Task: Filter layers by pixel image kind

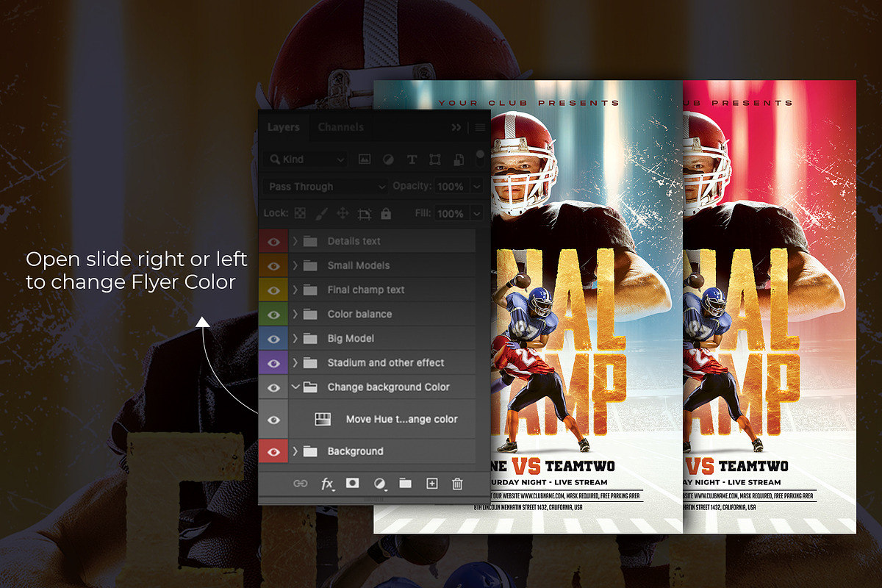Action: 364,159
